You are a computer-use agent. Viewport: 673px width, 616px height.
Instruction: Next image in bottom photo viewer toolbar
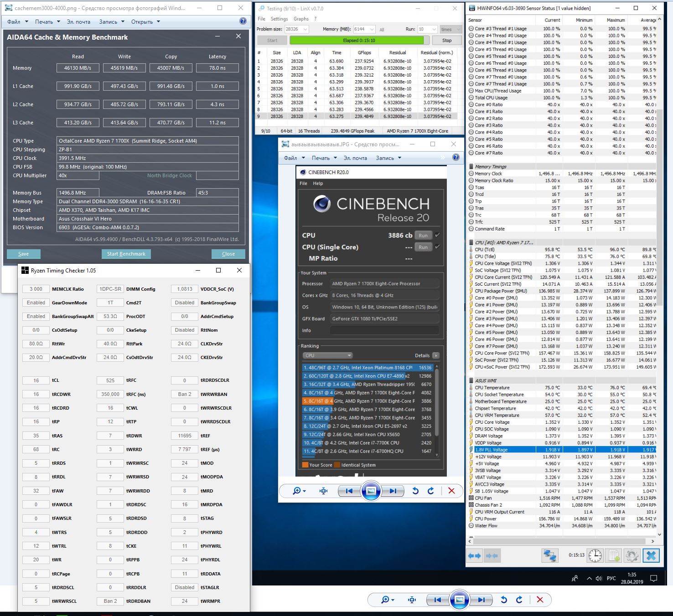pyautogui.click(x=481, y=600)
